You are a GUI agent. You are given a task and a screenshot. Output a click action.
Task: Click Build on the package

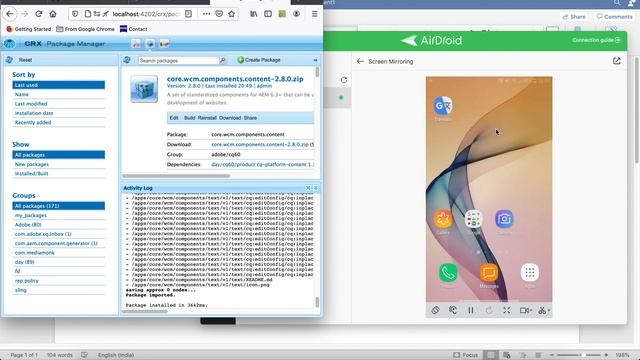tap(189, 118)
